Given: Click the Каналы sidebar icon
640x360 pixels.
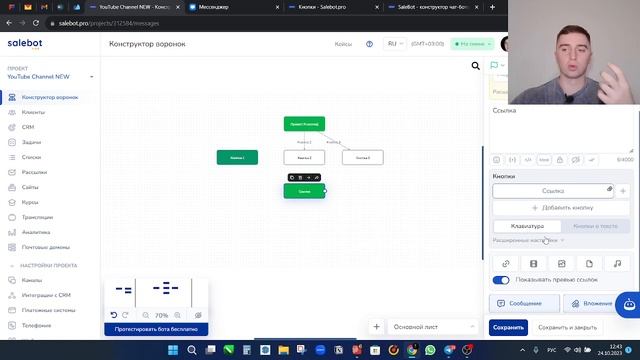Looking at the screenshot, I should tap(12, 280).
